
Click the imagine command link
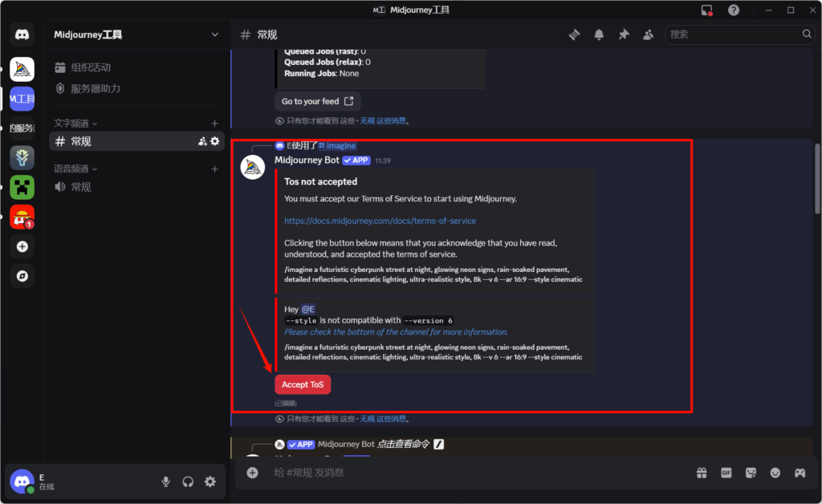[x=337, y=145]
